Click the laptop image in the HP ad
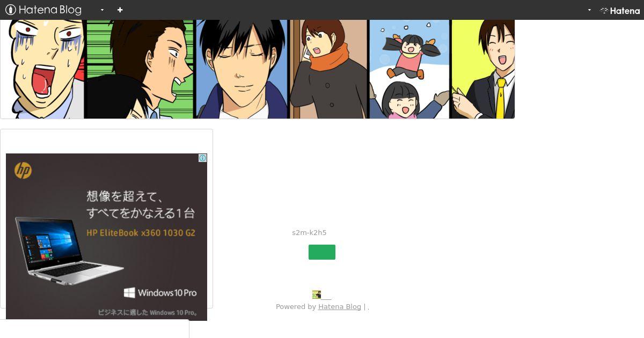 (x=69, y=251)
